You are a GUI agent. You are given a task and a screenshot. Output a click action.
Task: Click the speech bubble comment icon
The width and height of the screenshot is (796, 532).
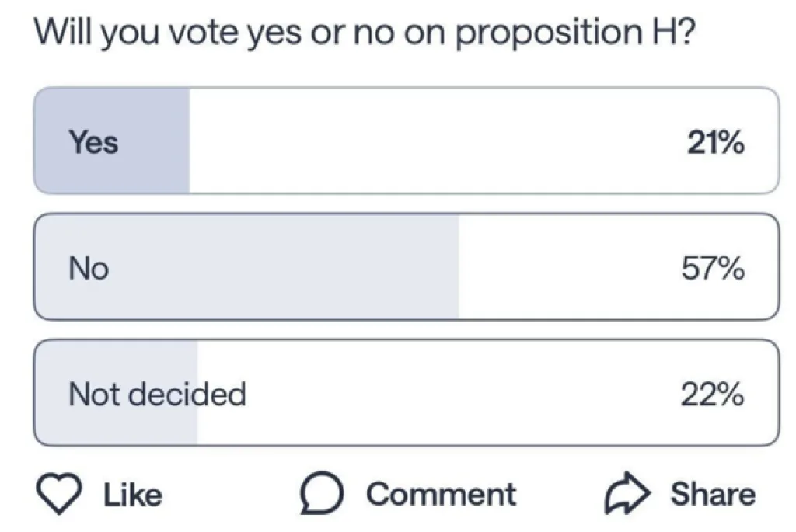(321, 495)
